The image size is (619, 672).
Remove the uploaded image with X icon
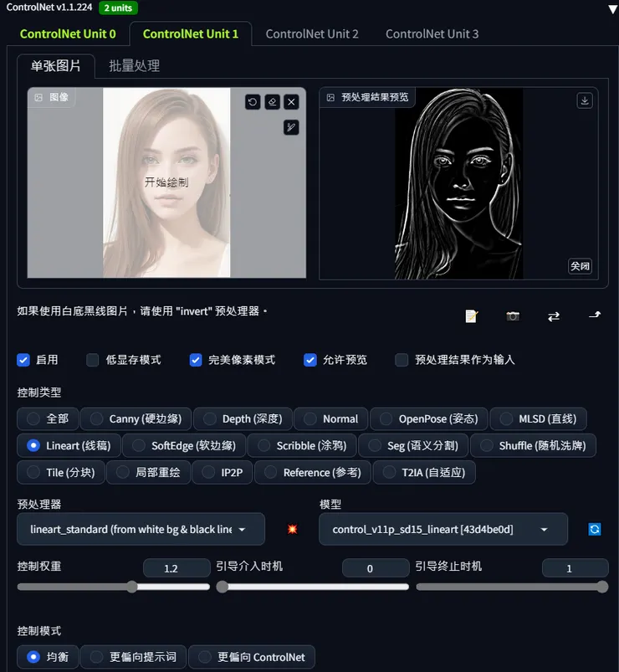point(291,102)
